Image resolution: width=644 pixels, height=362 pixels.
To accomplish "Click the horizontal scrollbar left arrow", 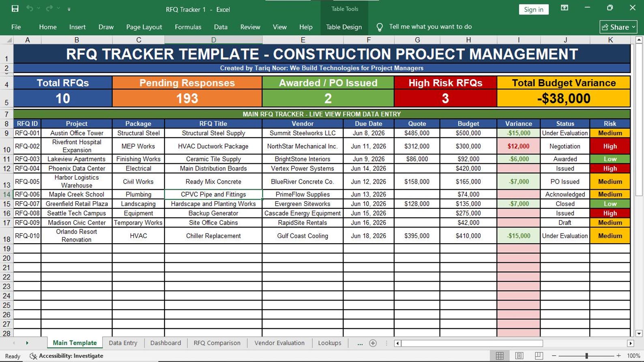I will pos(397,343).
